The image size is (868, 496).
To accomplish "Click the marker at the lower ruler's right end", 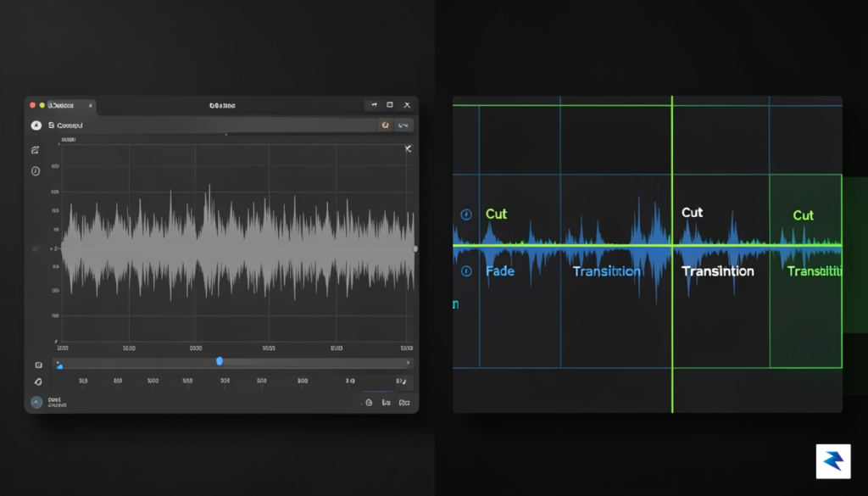I will click(x=403, y=381).
